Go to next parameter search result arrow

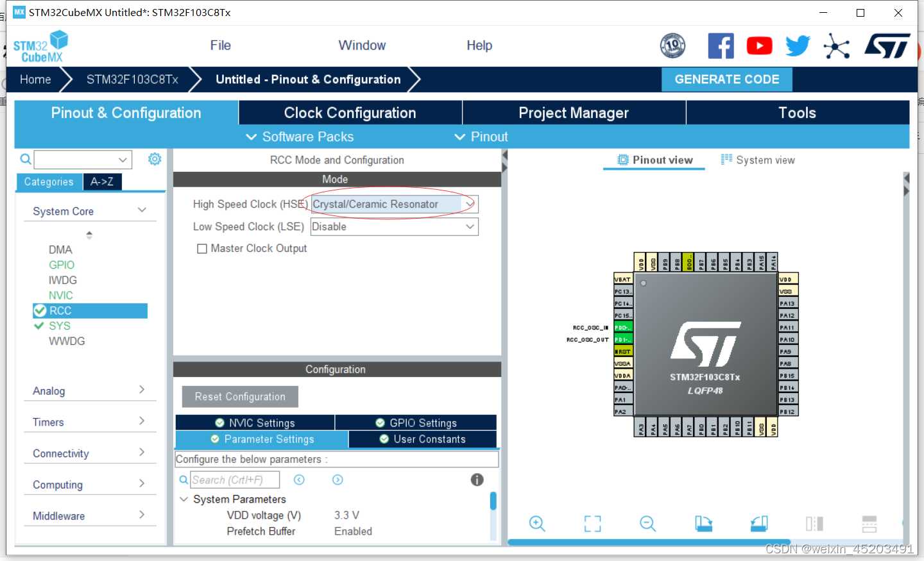338,480
